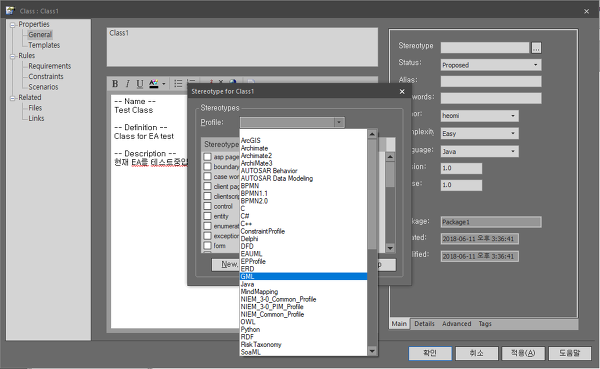Select ConstraintProfile in profile list
Viewport: 600px width, 369px height.
(303, 231)
